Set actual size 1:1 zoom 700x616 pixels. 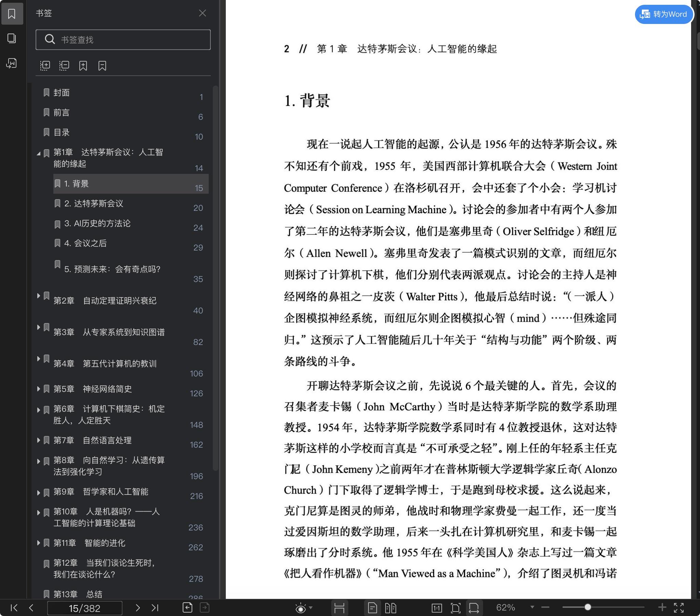(x=437, y=608)
